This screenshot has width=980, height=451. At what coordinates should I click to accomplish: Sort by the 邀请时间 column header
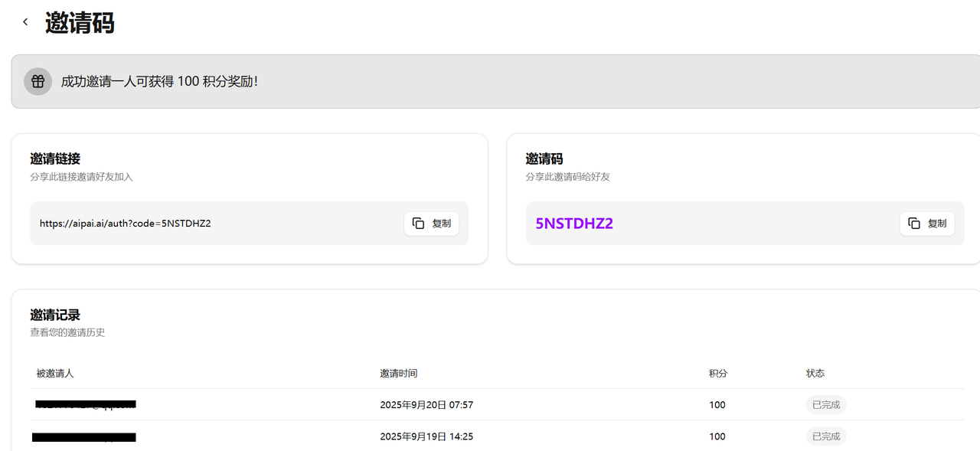click(399, 373)
